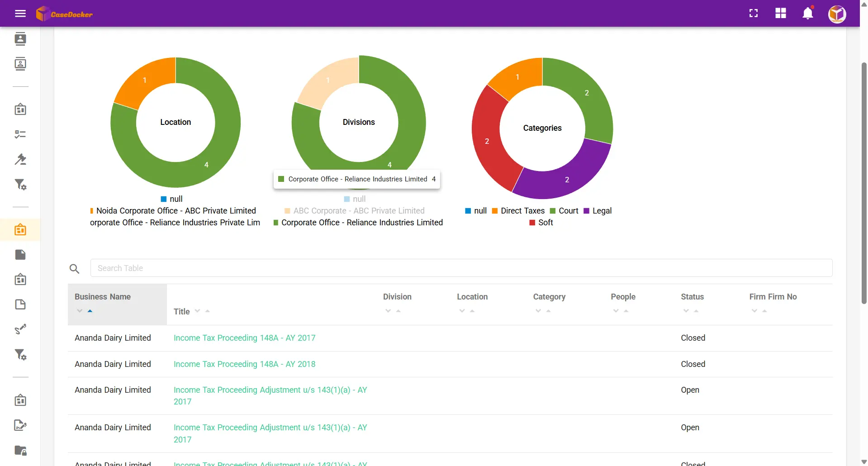Screen dimensions: 868x466
Task: Toggle Direct Taxes legend entry
Action: tap(518, 211)
